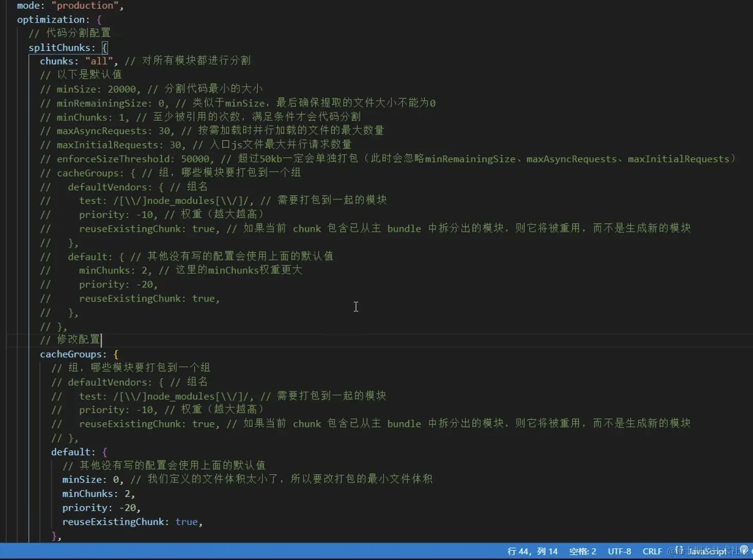The width and height of the screenshot is (753, 560).
Task: Click the comment '// 以下是默认值'
Action: click(81, 74)
